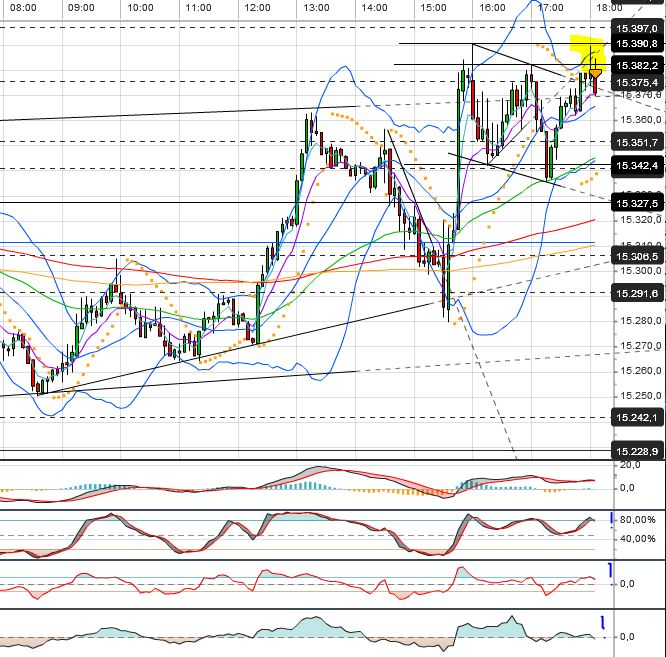Select the 15.342,4 price level label
The image size is (666, 657).
637,165
